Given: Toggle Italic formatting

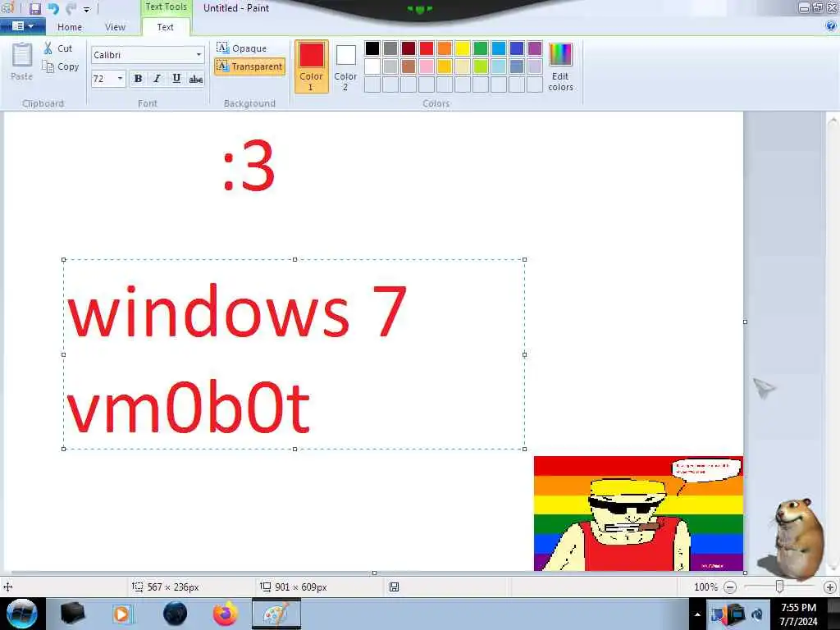Looking at the screenshot, I should [157, 79].
